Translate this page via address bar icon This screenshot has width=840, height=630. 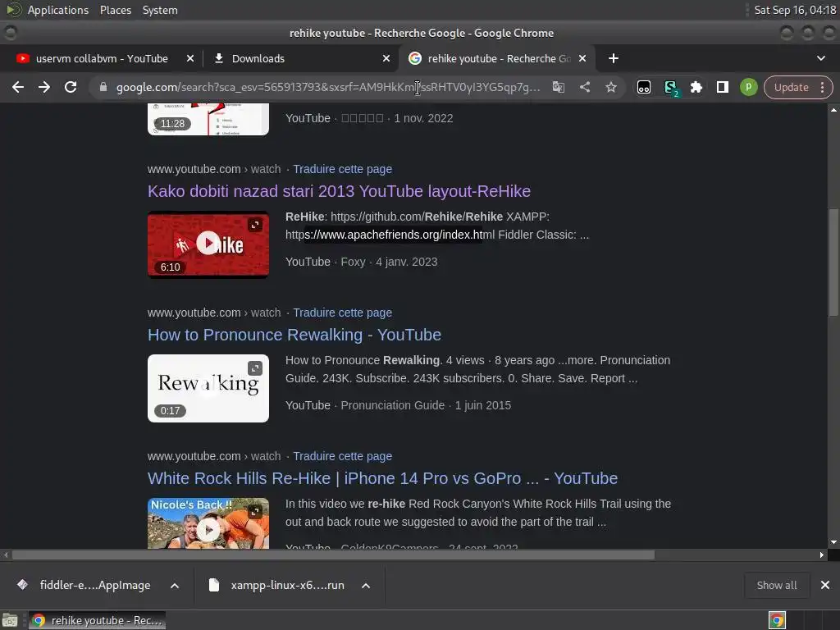558,87
